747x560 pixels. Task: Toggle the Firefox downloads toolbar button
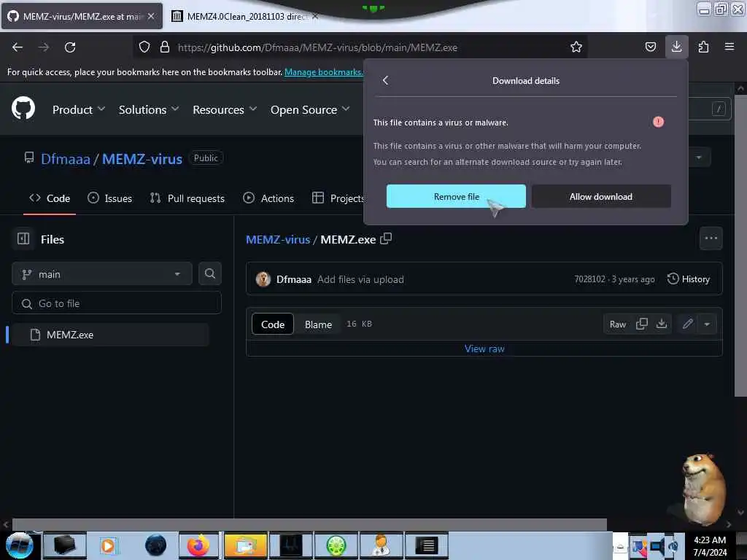(676, 47)
